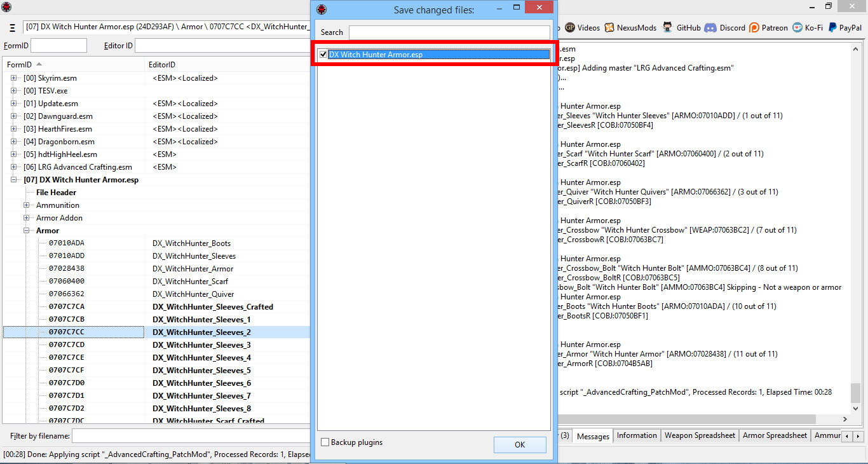Select record 0707C7CD DX_WitchHunter_Sleeves_3

pos(156,345)
